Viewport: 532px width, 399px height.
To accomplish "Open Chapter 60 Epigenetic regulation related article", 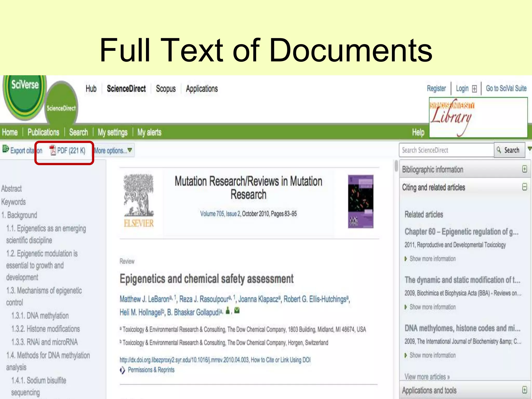I will click(x=461, y=231).
